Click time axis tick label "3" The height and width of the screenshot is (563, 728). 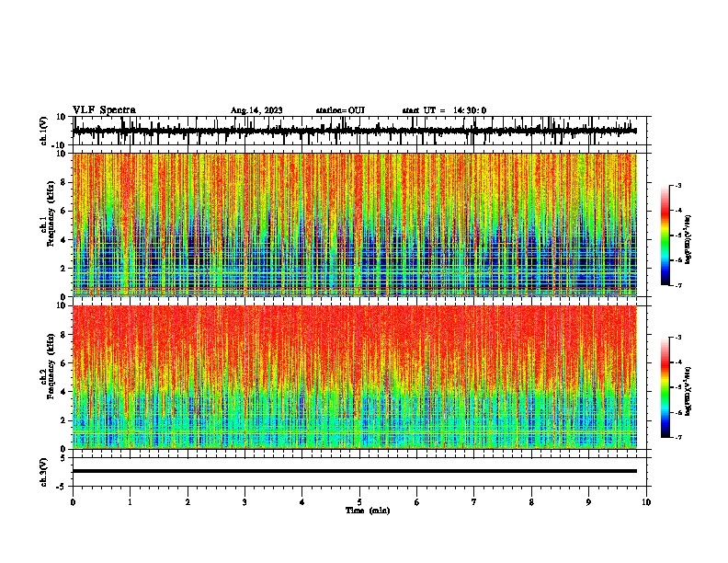245,502
